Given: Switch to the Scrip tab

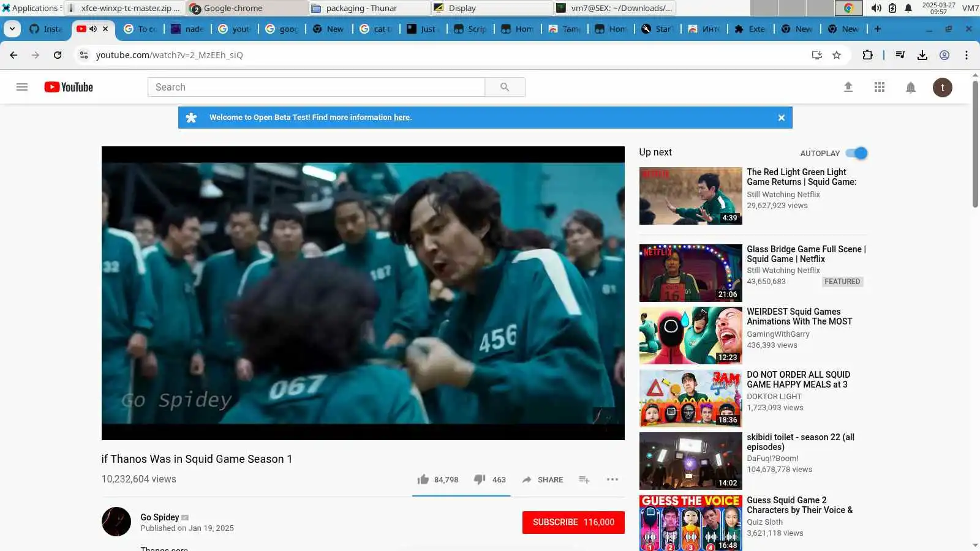Looking at the screenshot, I should coord(470,29).
